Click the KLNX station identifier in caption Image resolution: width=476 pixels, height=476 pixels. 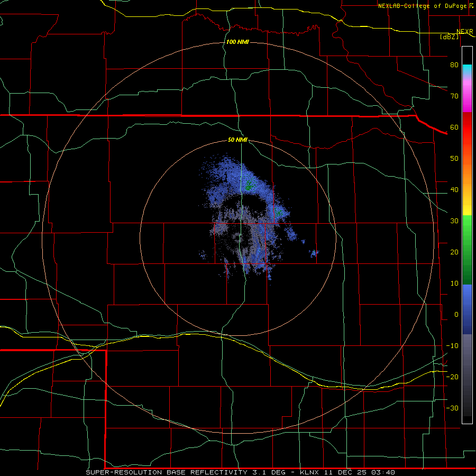(310, 472)
